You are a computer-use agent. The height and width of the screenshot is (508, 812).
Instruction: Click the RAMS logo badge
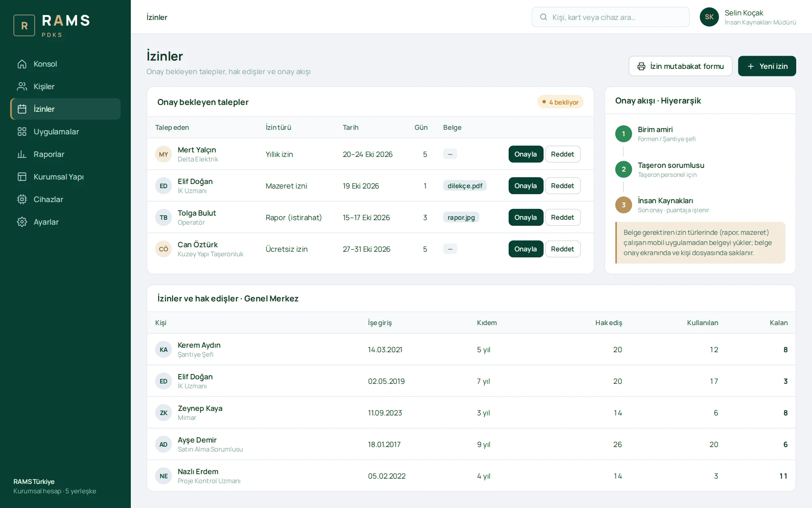coord(24,25)
